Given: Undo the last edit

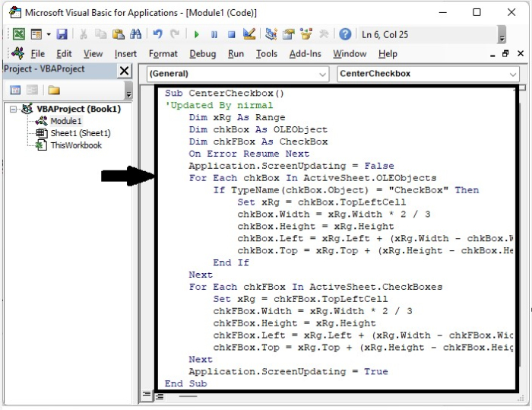Looking at the screenshot, I should (x=158, y=34).
